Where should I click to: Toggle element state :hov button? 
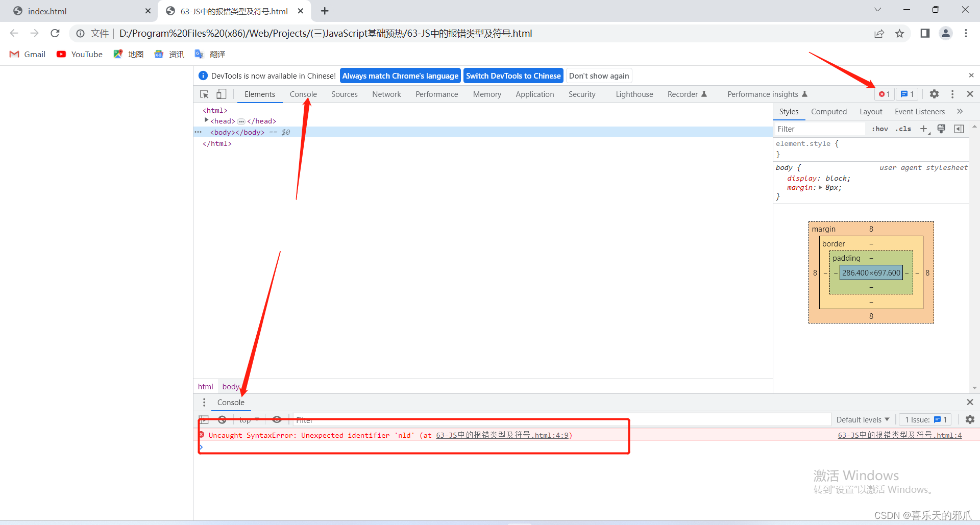coord(880,129)
